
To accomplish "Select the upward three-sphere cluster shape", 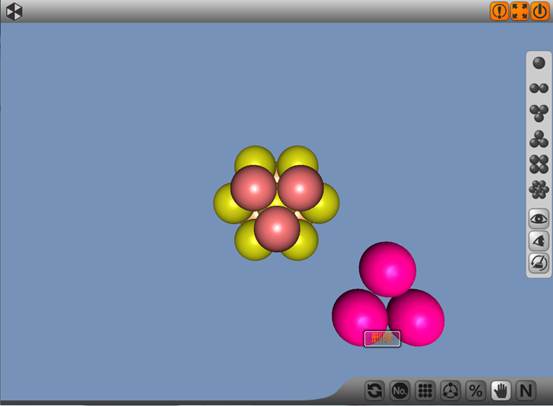I will (x=539, y=139).
